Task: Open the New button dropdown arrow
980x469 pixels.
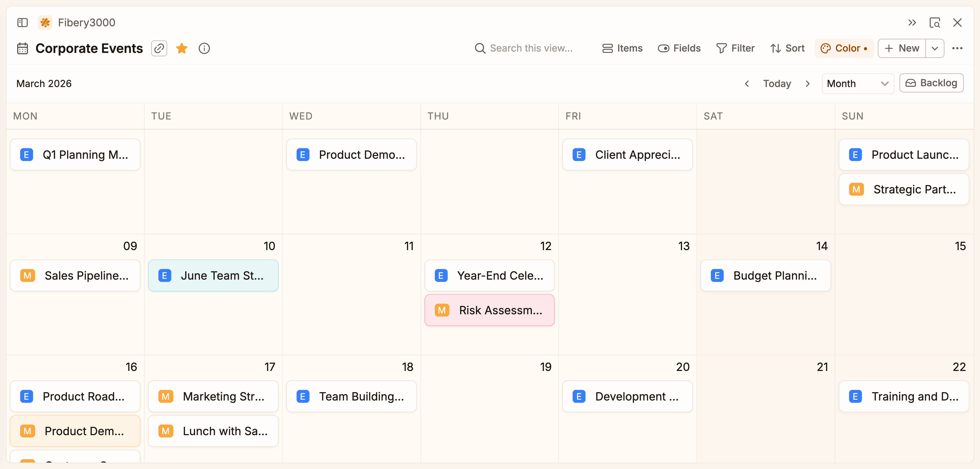Action: (935, 48)
